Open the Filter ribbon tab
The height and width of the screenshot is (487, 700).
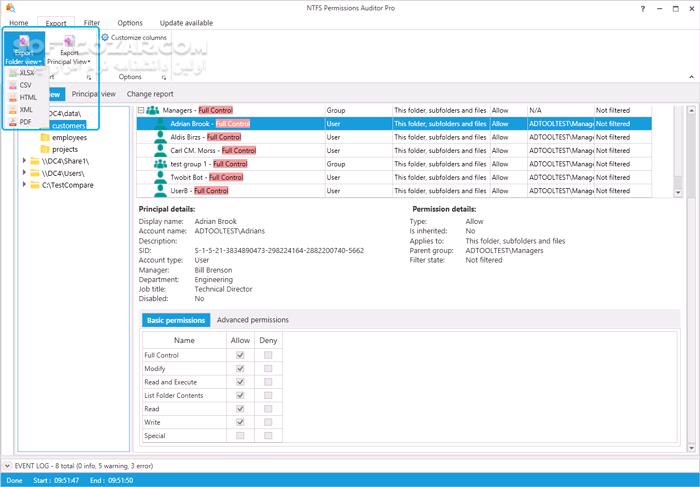point(91,22)
